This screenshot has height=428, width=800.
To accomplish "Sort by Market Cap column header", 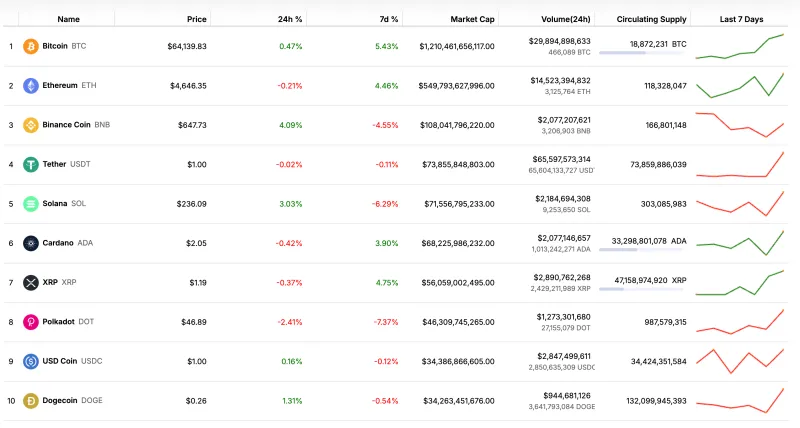I will (472, 19).
